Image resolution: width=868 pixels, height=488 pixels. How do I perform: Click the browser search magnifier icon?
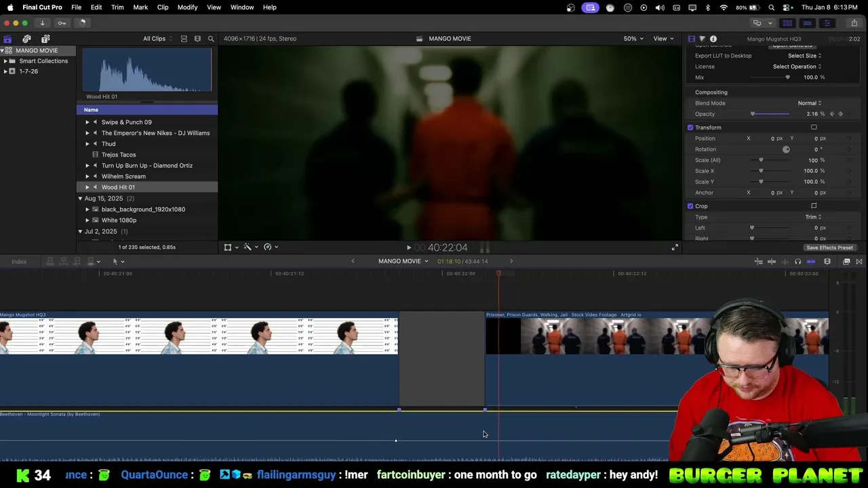pyautogui.click(x=211, y=39)
